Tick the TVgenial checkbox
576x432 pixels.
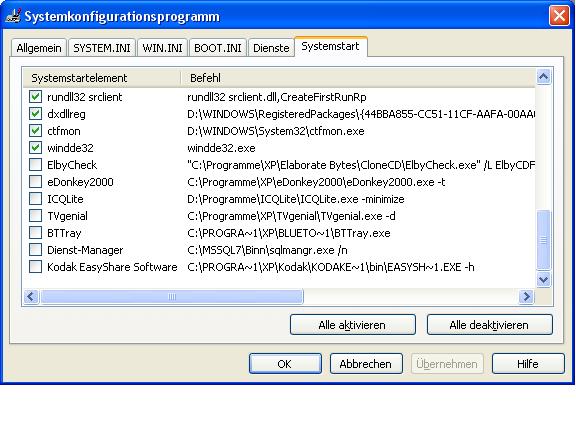tap(35, 216)
